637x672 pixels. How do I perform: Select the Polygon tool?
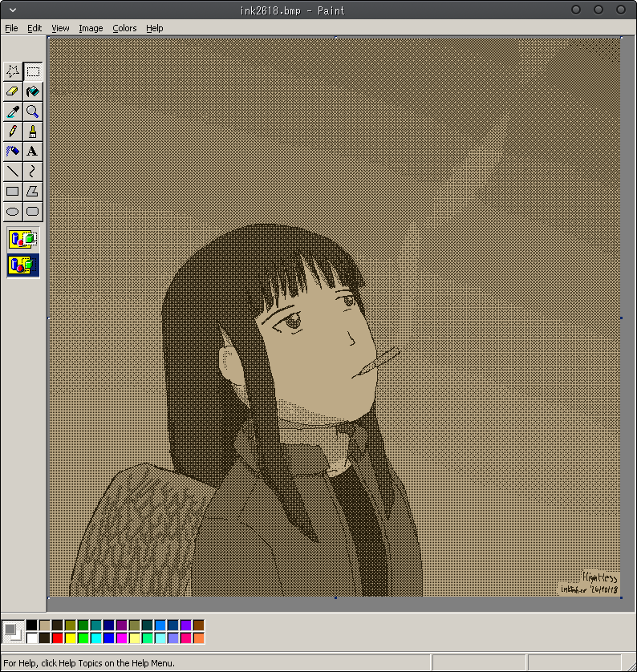pos(33,192)
